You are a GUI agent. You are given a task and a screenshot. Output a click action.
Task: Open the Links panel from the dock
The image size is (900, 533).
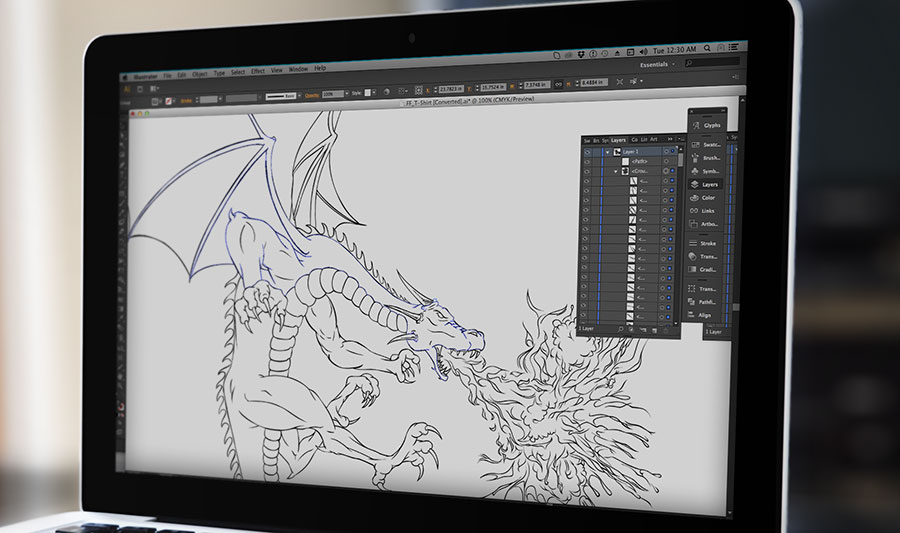point(702,211)
